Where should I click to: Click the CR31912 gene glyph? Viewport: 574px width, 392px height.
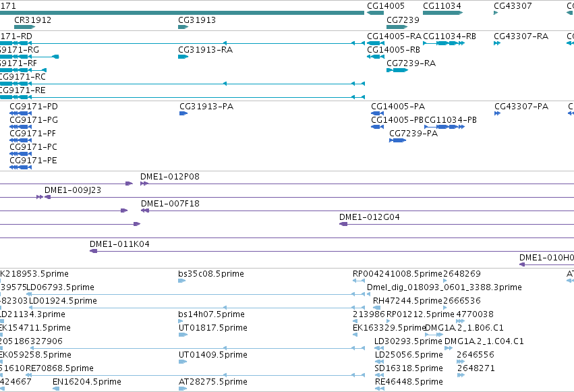pos(24,27)
